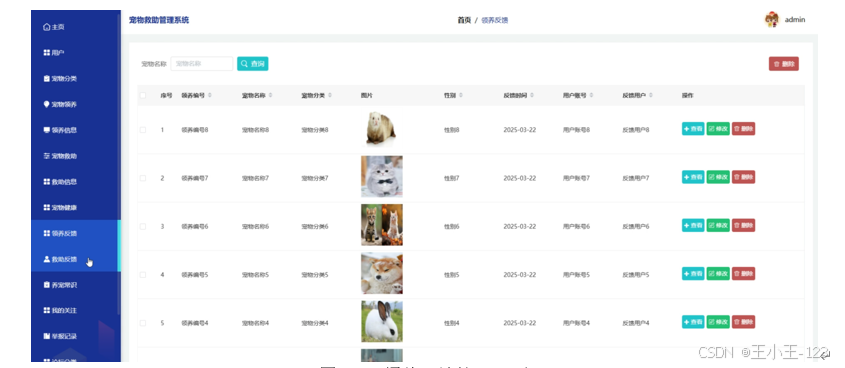Open 举报记录 in the sidebar

point(60,336)
